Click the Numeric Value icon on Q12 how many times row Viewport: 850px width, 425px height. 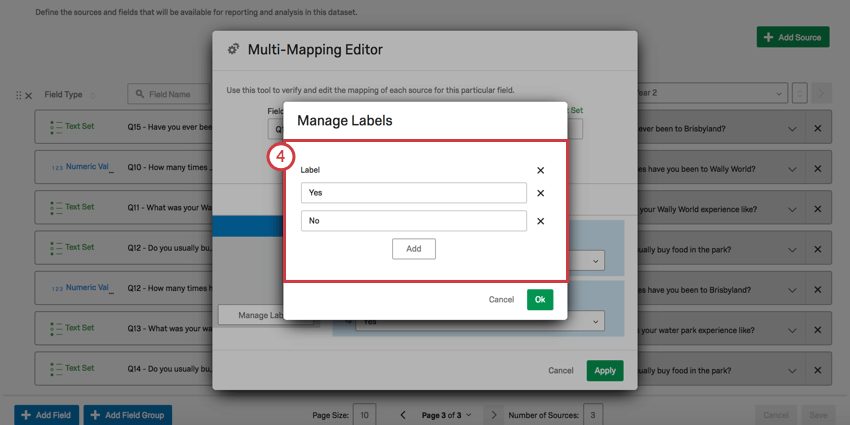(x=57, y=289)
